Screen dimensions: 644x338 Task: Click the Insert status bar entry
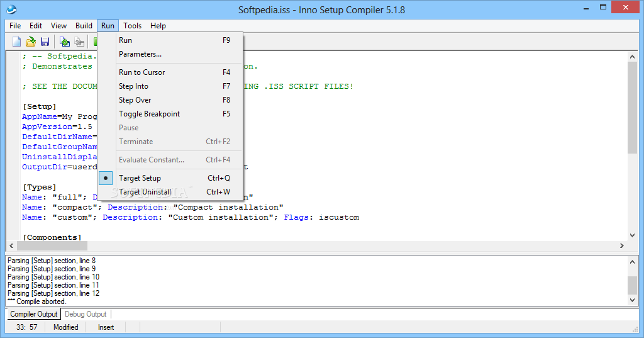pyautogui.click(x=106, y=327)
